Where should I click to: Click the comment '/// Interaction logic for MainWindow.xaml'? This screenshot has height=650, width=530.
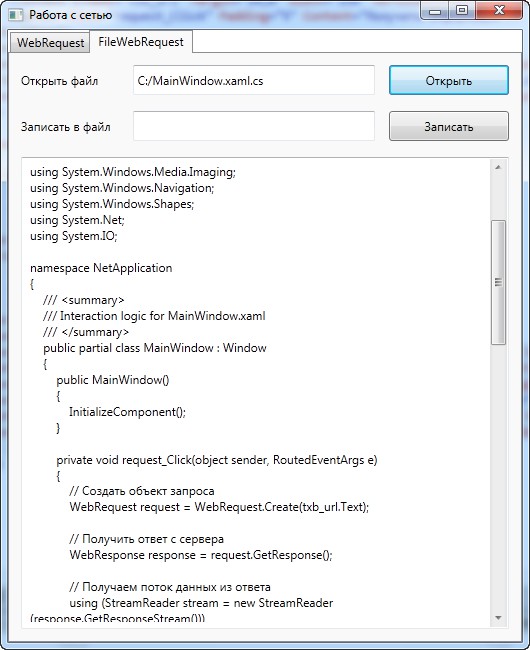pos(154,316)
